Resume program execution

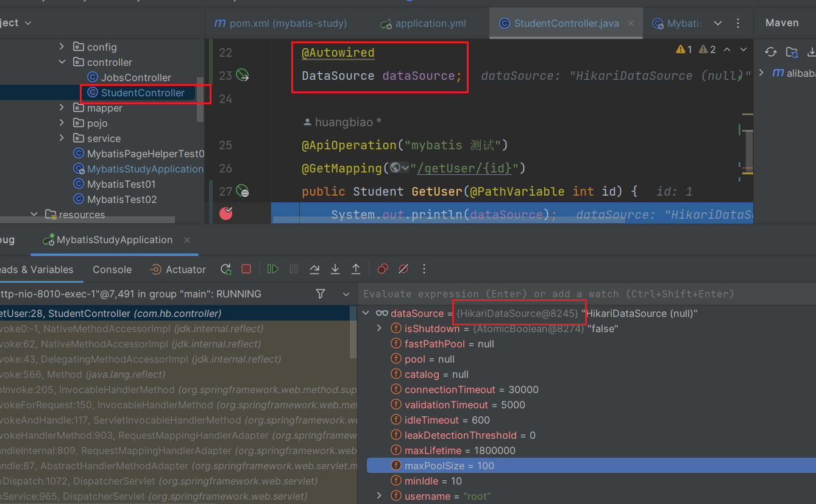click(273, 269)
